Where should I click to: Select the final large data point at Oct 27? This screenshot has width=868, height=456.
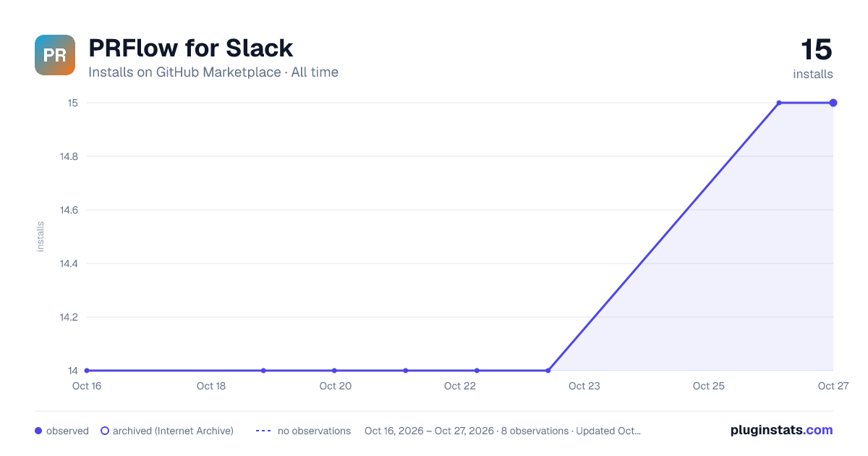pyautogui.click(x=833, y=103)
